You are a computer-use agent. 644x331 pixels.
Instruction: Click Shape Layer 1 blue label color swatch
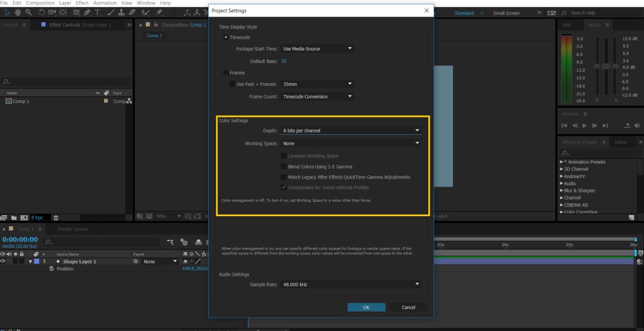[x=36, y=261]
